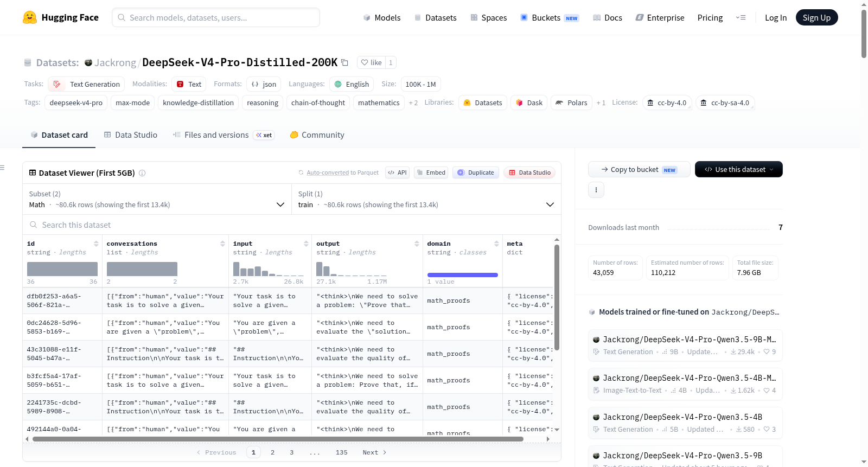Click the Sign Up button
The height and width of the screenshot is (467, 868).
[x=817, y=17]
